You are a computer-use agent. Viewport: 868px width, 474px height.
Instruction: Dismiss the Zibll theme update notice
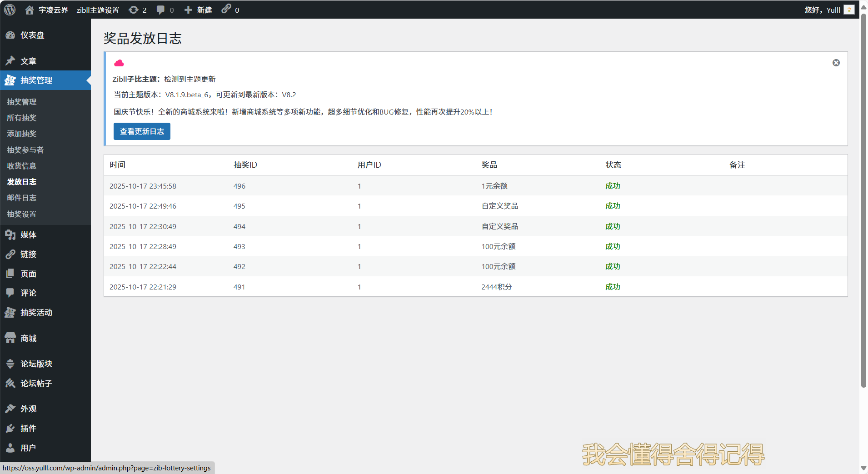point(836,63)
